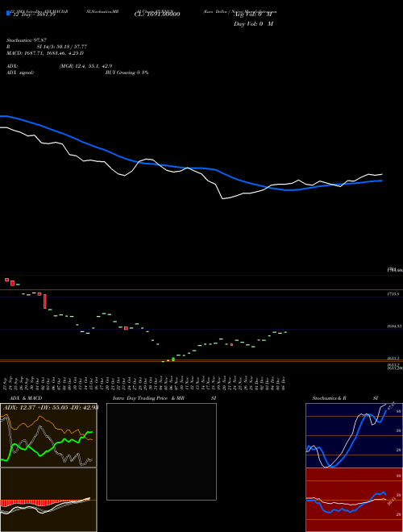The image size is (403, 532).
Task: Select the 'CL: 1691.00000' closing price text
Action: [x=157, y=14]
